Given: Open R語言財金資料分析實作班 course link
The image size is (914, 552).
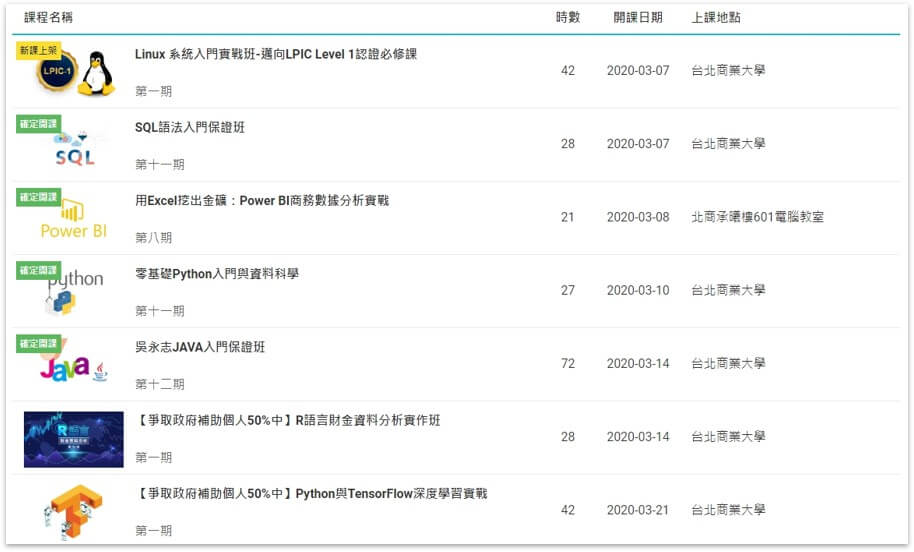Looking at the screenshot, I should tap(287, 420).
